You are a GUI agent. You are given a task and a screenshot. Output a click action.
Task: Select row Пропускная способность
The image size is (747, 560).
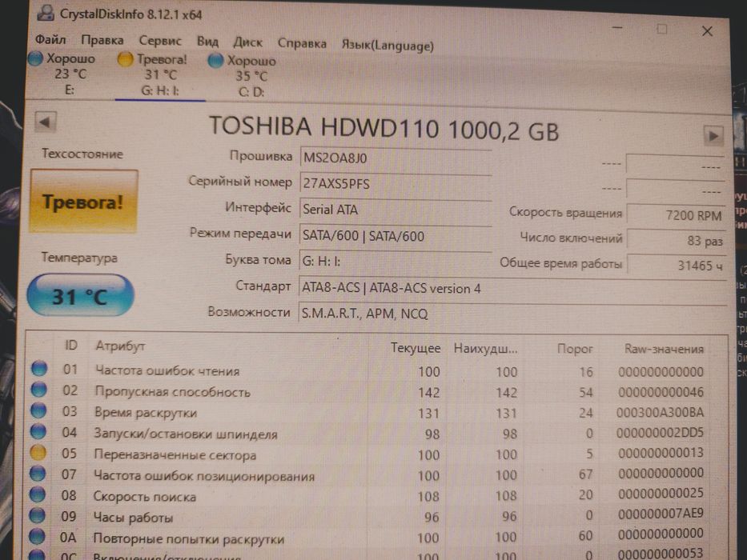[367, 392]
